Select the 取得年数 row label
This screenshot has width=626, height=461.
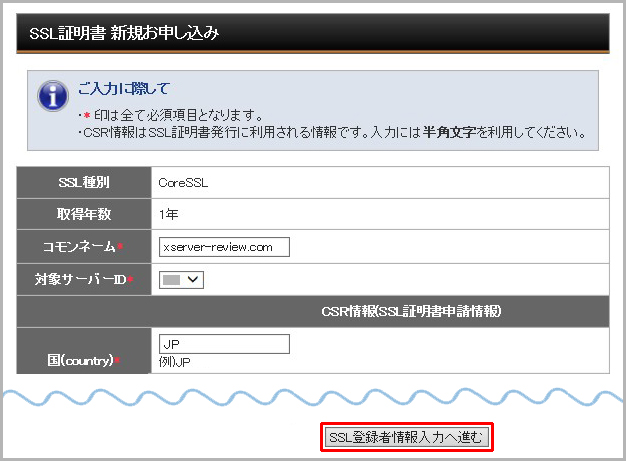point(83,215)
